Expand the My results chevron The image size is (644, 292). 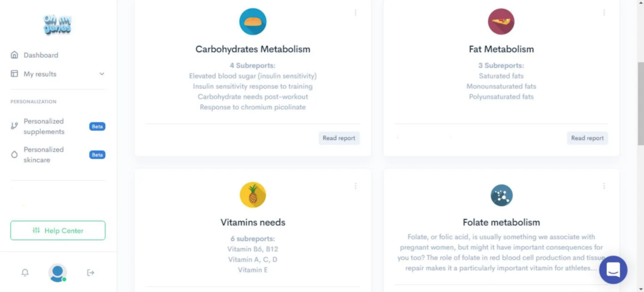[102, 74]
